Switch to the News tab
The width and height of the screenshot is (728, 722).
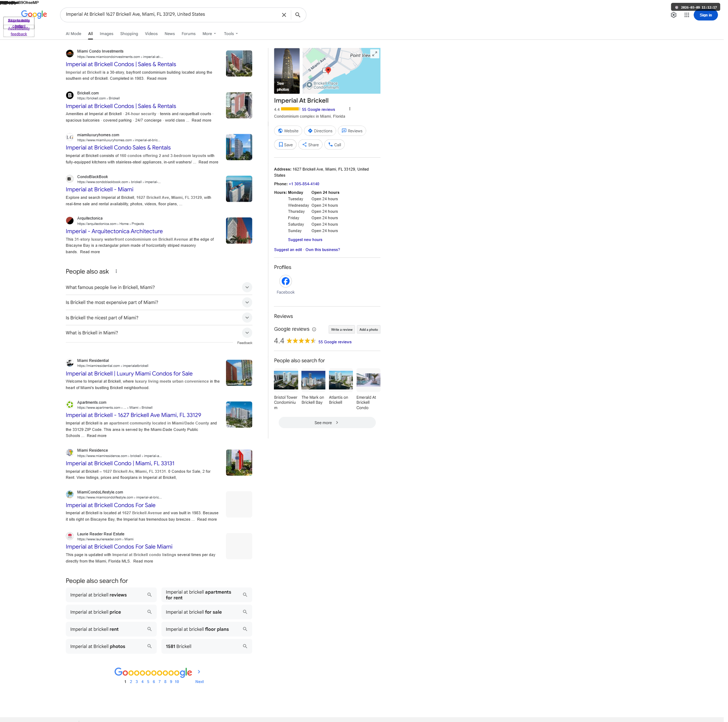(x=170, y=34)
